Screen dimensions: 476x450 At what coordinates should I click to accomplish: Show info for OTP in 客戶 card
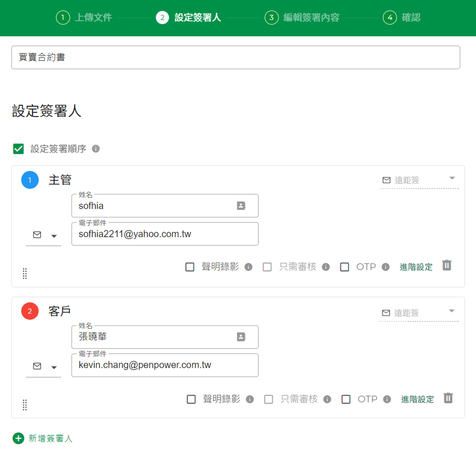click(387, 399)
